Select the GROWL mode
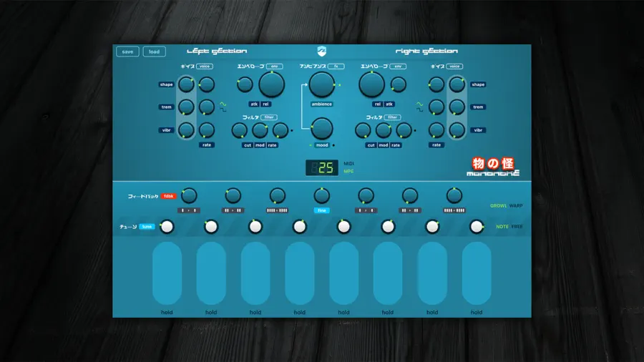 (498, 205)
